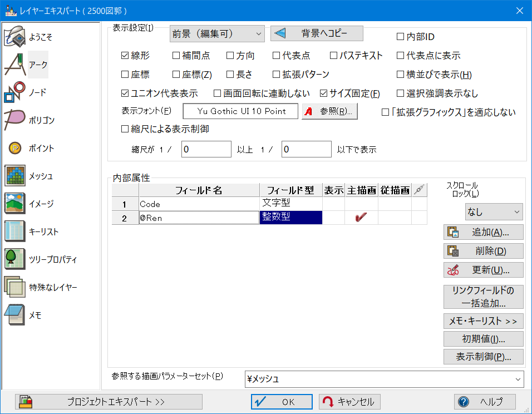
Task: Click the 削除(D) button
Action: tap(483, 251)
